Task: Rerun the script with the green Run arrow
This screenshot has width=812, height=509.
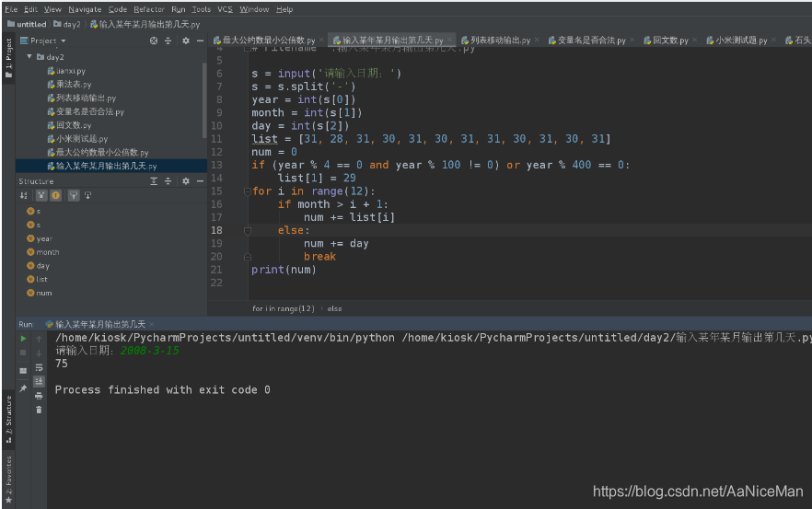Action: [23, 338]
